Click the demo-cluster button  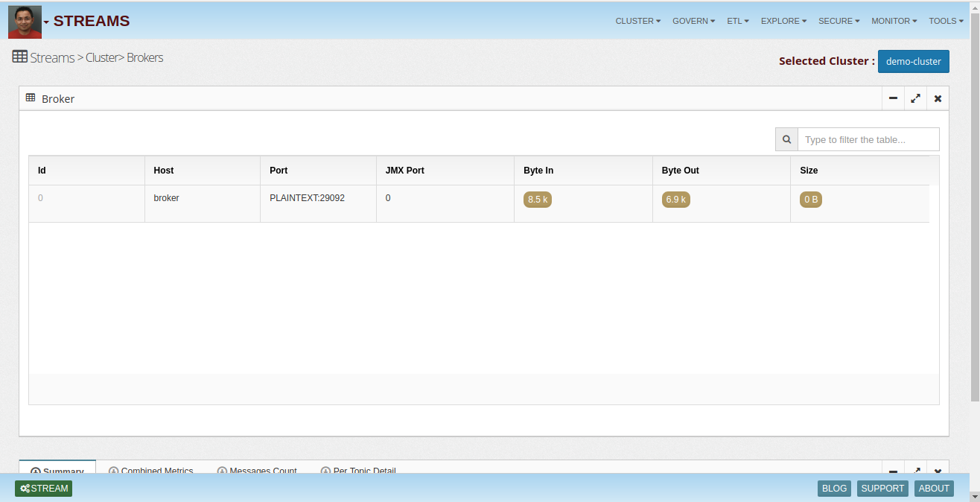pos(913,61)
